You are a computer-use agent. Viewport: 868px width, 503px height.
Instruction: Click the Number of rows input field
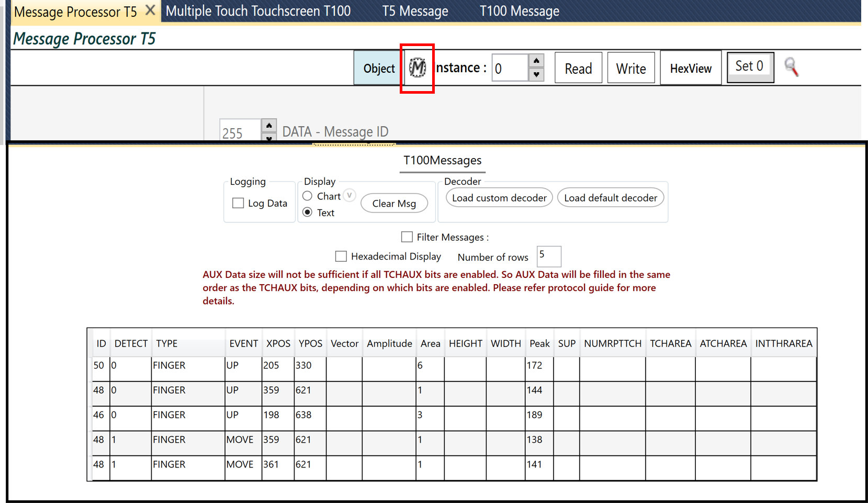(549, 256)
